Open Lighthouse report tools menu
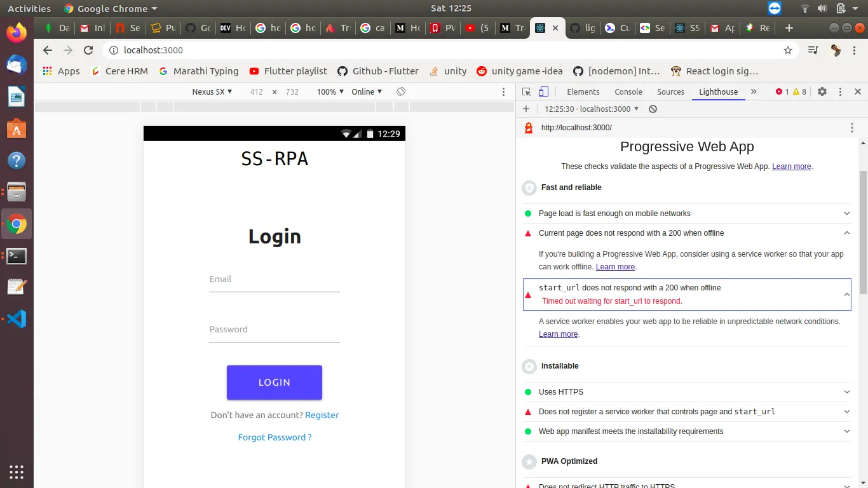 click(852, 128)
